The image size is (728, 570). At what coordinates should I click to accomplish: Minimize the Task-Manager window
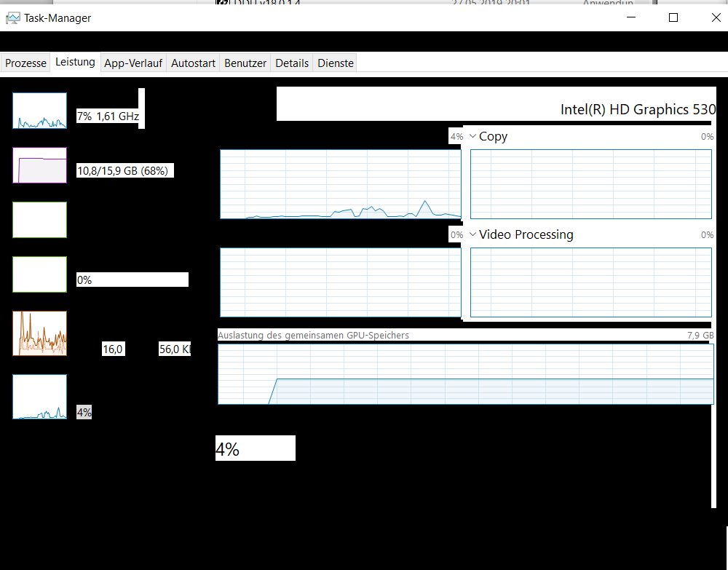pos(631,17)
